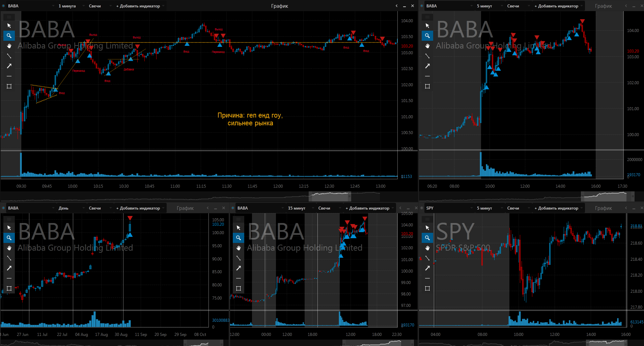The image size is (644, 346).
Task: Click the annotation text 'Причина: геп енд гоу'
Action: [x=250, y=115]
